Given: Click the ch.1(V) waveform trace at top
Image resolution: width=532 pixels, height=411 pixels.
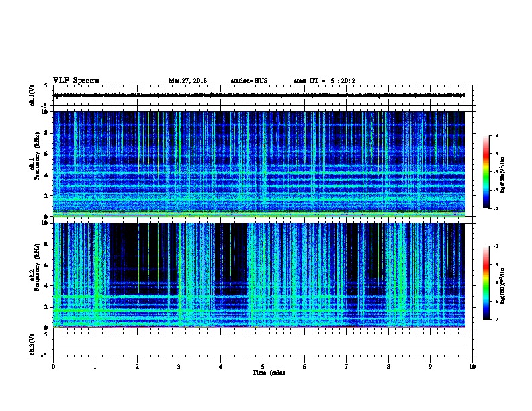Looking at the screenshot, I should click(259, 95).
